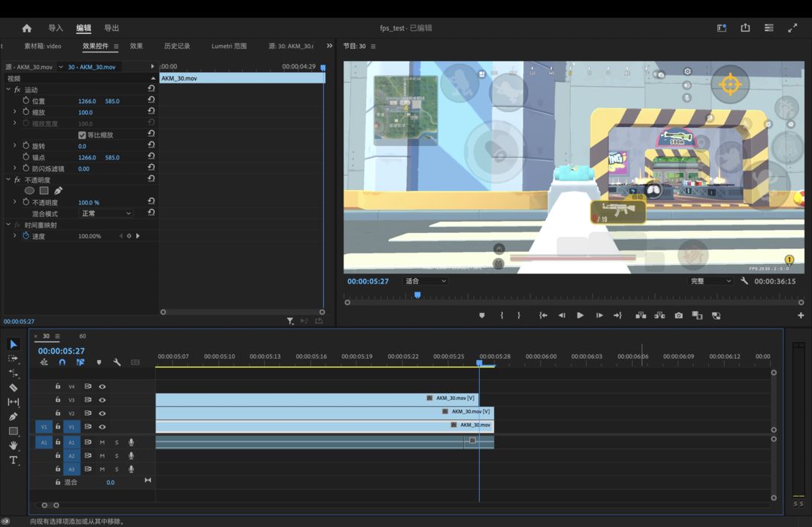
Task: Expand the rotation (旋转) property
Action: pyautogui.click(x=14, y=146)
